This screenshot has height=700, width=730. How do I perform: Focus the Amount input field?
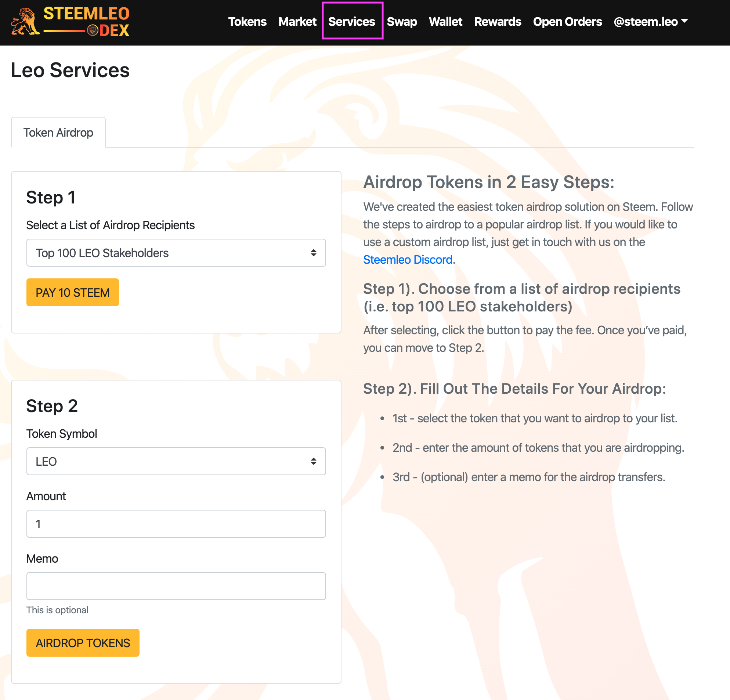[x=176, y=523]
